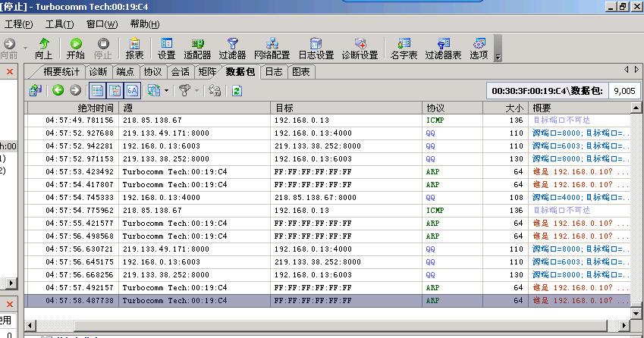
Task: Sort by the 源 column header
Action: (x=195, y=108)
